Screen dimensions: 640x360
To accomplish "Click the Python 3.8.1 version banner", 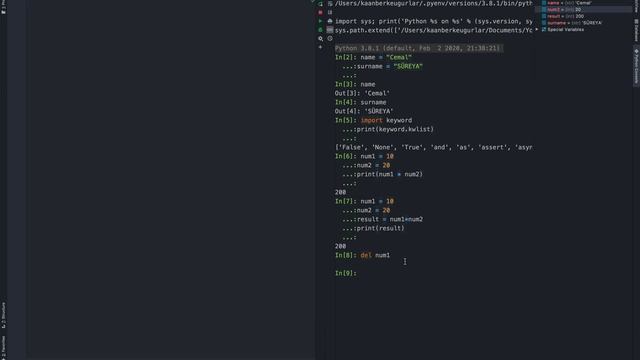I will coord(419,48).
